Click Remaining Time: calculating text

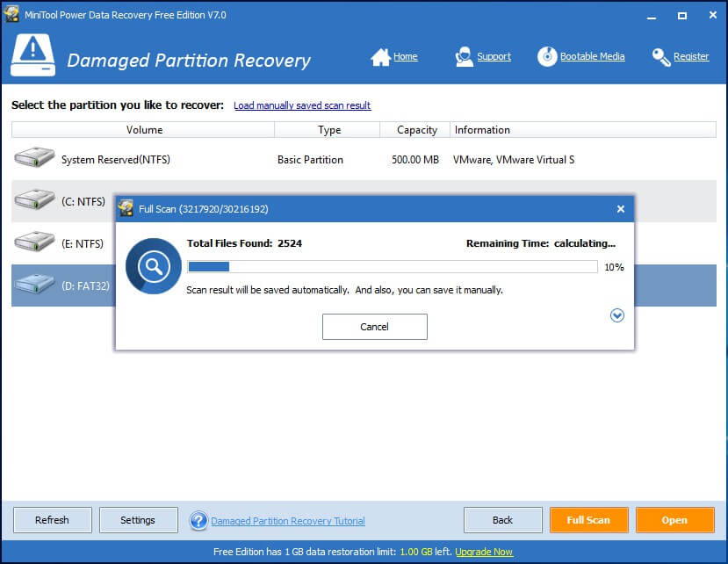[x=541, y=243]
